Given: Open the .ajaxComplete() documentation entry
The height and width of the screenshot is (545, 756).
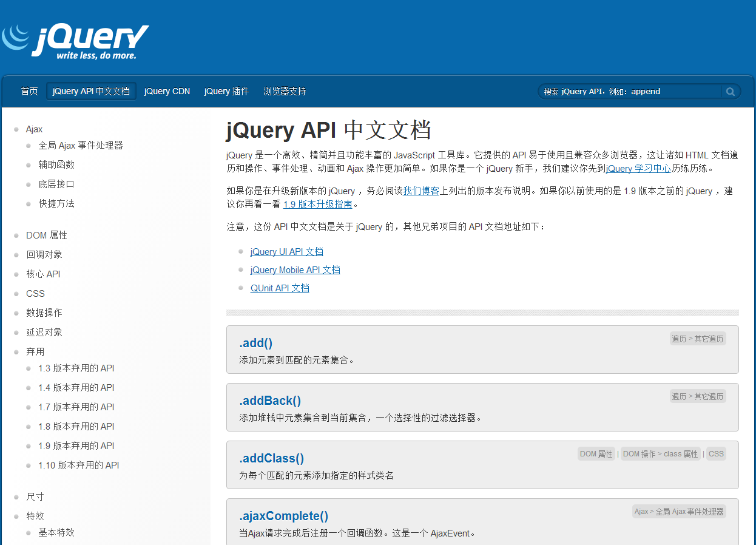Looking at the screenshot, I should point(283,515).
